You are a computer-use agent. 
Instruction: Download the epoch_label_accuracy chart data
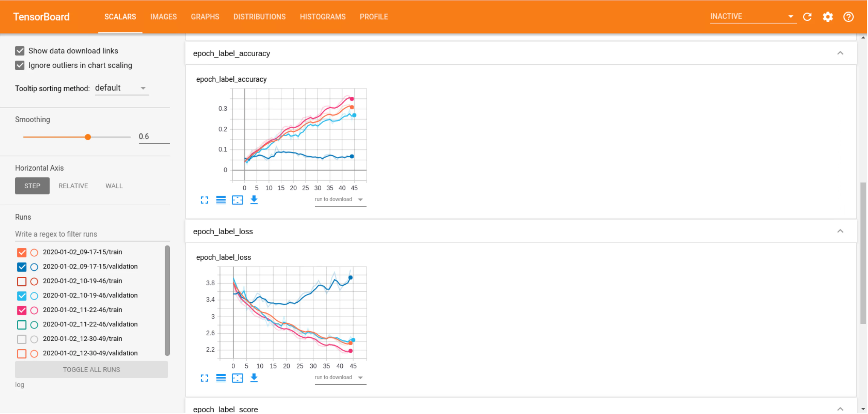(x=254, y=200)
